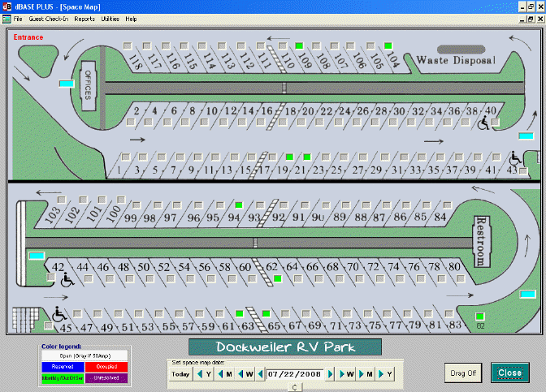Click the open status box of space 2
This screenshot has width=546, height=392.
pos(131,122)
